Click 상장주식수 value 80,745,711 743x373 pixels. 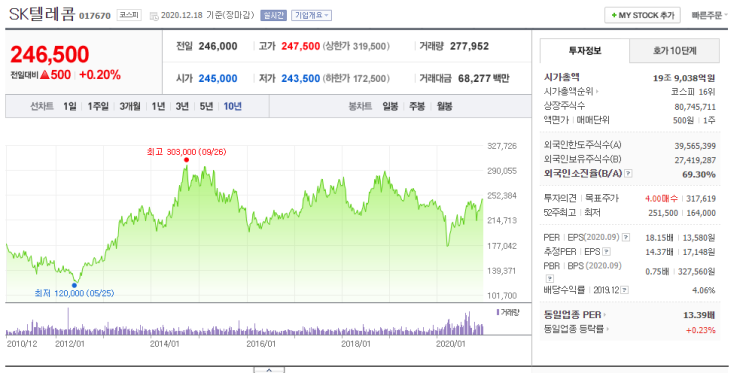point(695,107)
